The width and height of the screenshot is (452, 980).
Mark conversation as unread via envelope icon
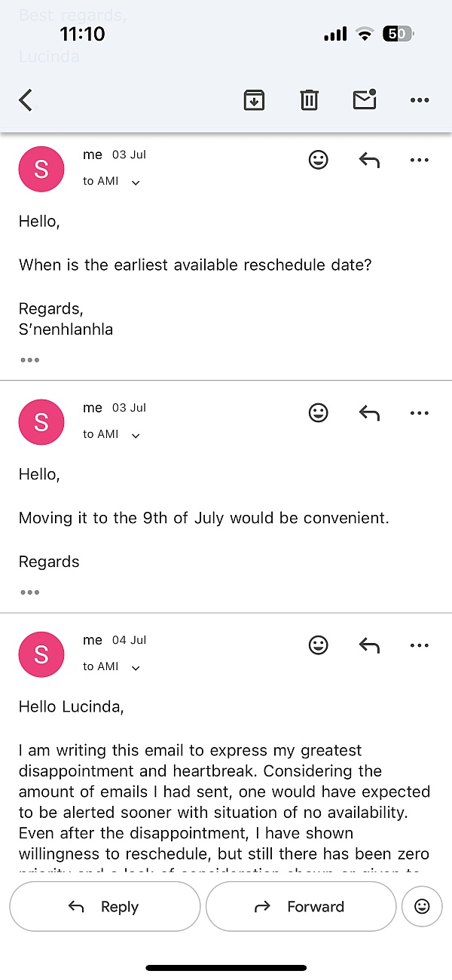[365, 100]
